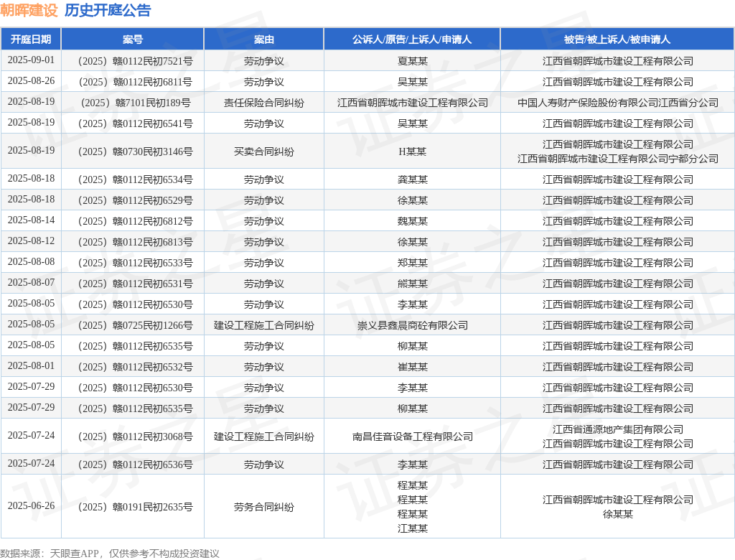Click the 朝晖建设 title text
The image size is (735, 560).
pos(29,10)
